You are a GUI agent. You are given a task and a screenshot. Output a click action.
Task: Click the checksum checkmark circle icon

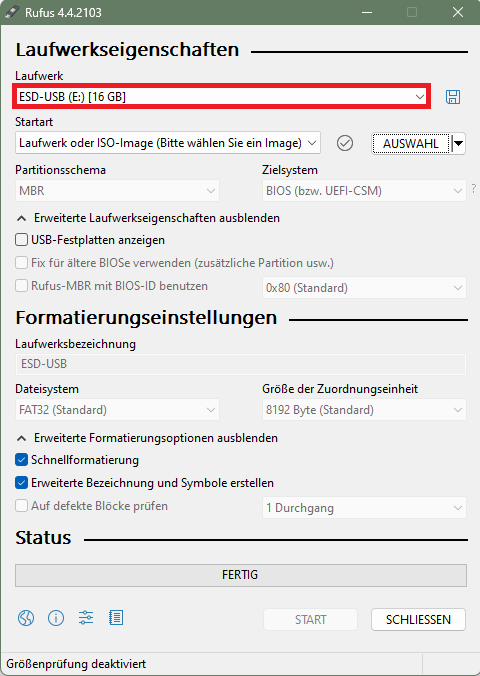pos(345,143)
